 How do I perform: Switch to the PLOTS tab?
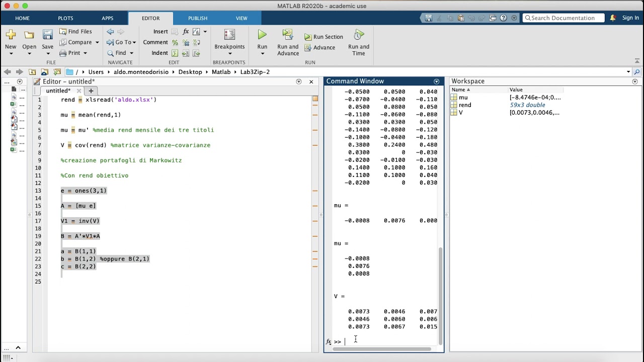[65, 18]
